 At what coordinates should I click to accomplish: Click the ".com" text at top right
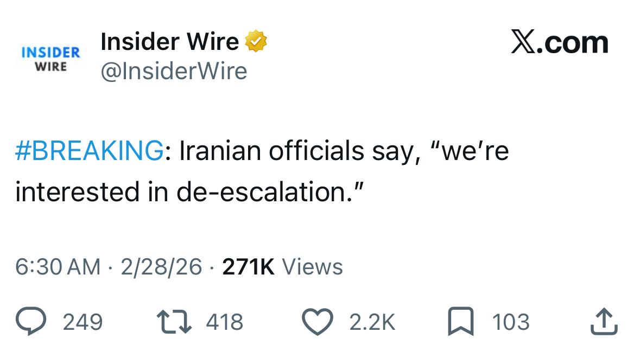pos(574,43)
